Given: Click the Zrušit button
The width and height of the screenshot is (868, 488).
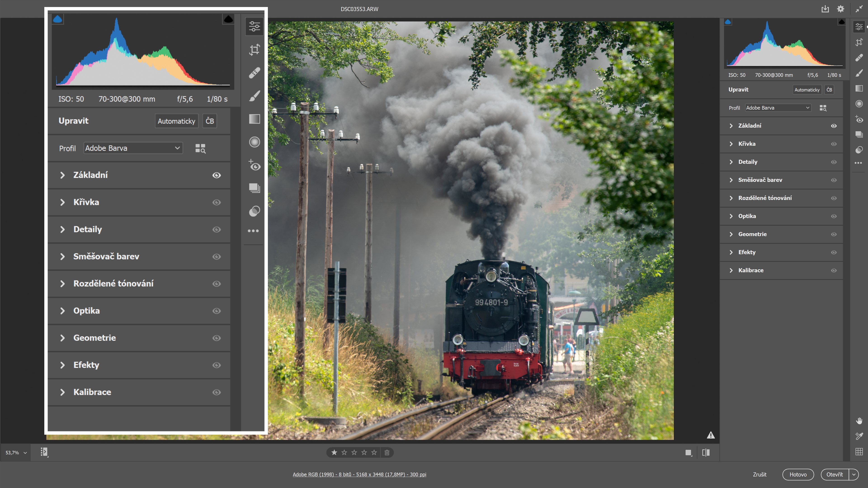Looking at the screenshot, I should 759,474.
